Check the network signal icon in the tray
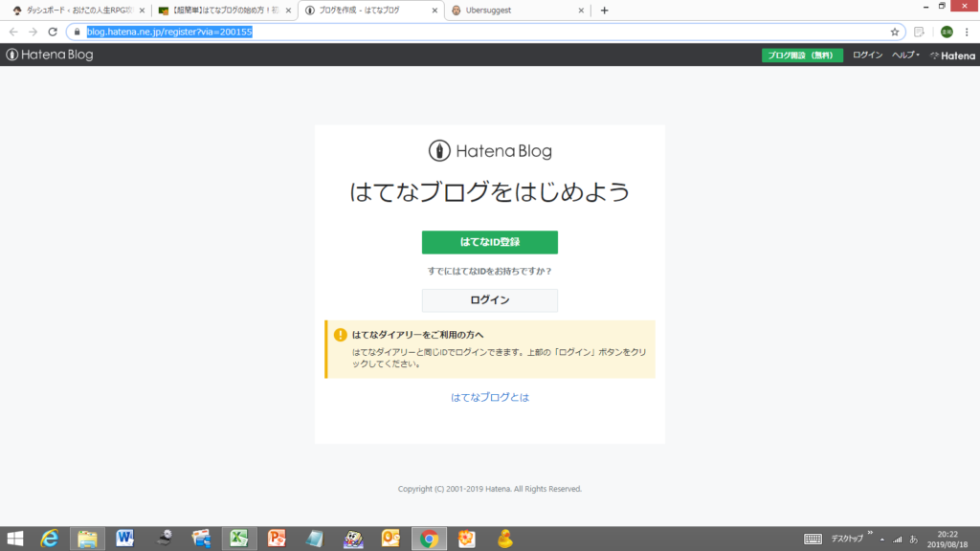Screen dimensions: 980x551 (x=898, y=540)
